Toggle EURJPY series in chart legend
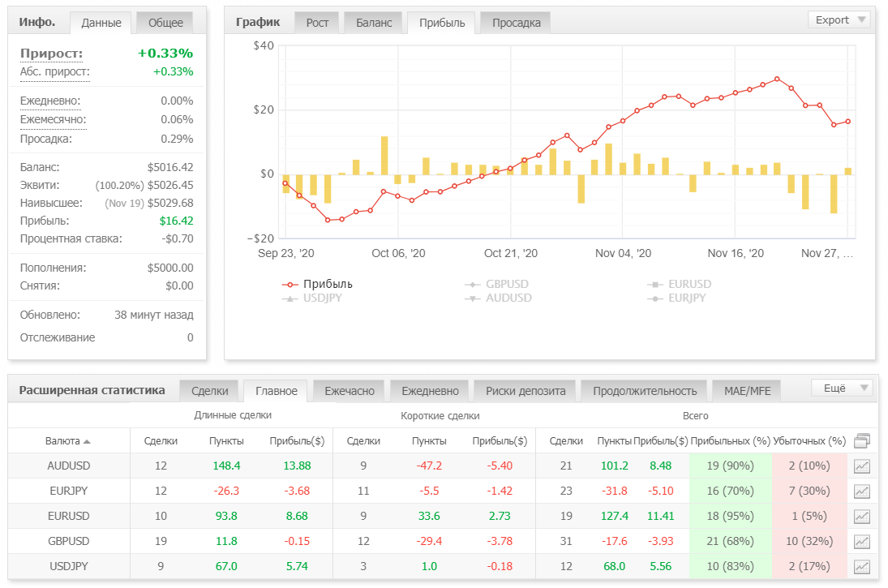 (676, 298)
